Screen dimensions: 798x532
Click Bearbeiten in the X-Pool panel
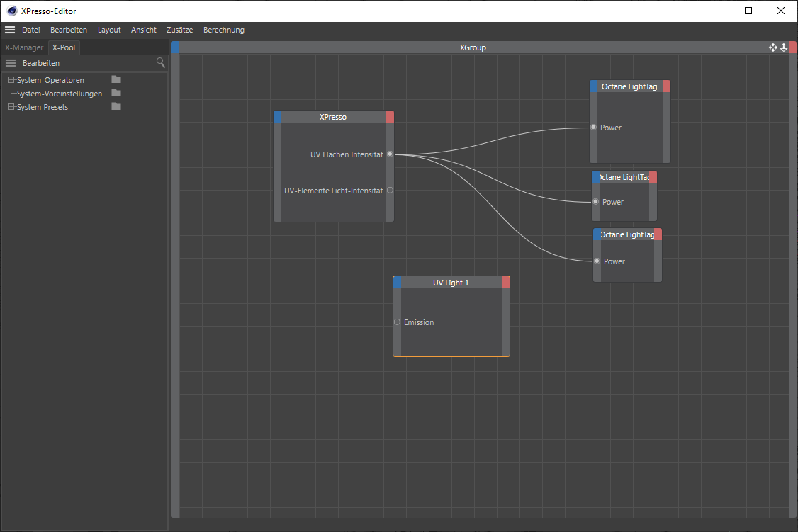41,63
